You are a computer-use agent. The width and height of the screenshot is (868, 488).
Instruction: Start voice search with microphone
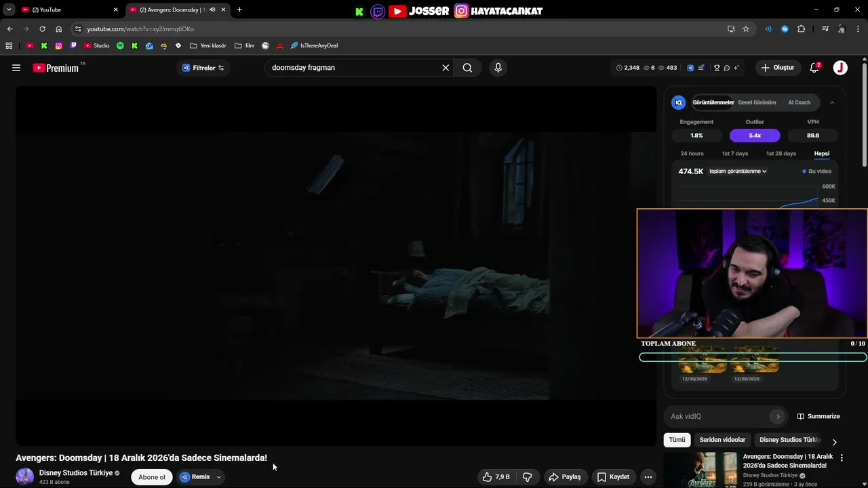point(498,68)
